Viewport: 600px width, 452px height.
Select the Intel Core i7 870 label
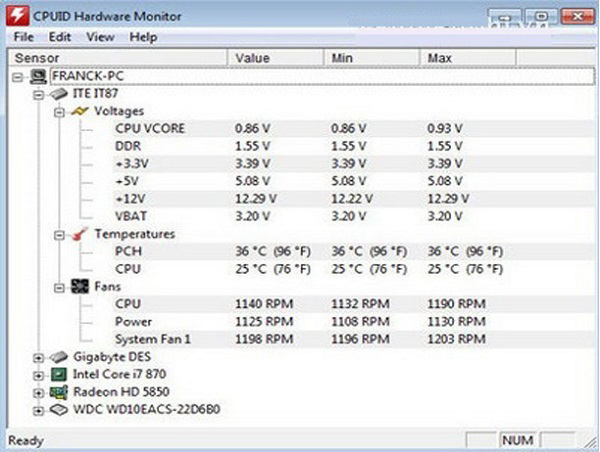(119, 374)
